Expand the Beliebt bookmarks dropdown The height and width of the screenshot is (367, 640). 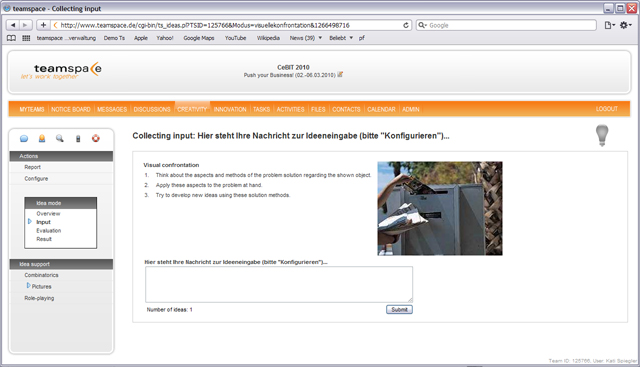(351, 38)
